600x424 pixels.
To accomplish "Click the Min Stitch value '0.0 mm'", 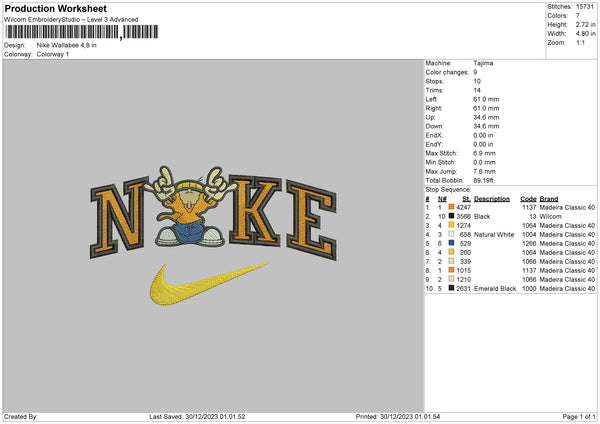I will coord(484,162).
